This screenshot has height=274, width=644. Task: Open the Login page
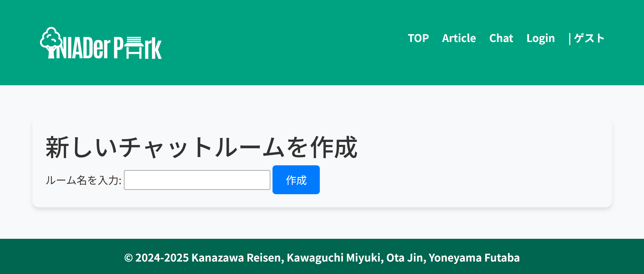tap(541, 38)
